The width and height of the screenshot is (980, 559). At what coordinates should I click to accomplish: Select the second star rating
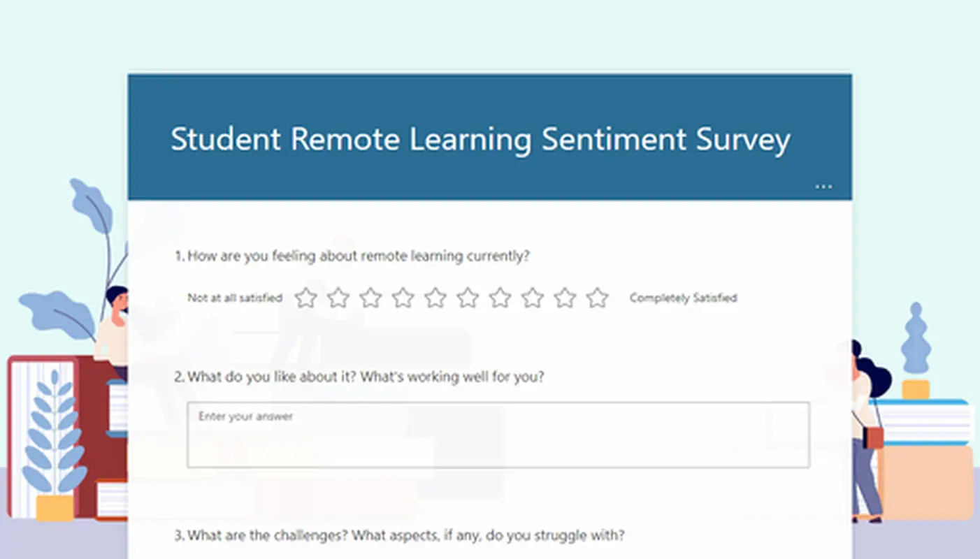pyautogui.click(x=338, y=298)
